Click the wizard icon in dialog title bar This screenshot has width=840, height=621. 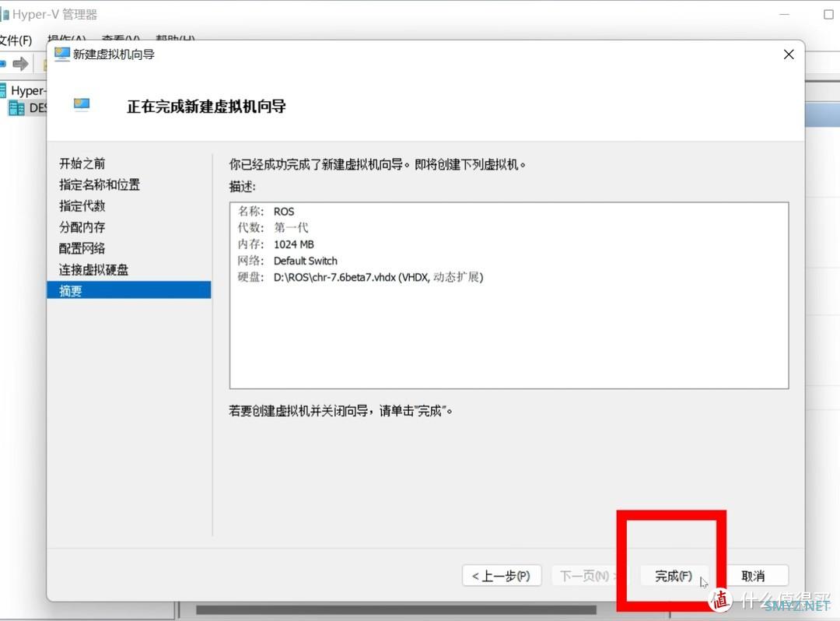coord(62,54)
